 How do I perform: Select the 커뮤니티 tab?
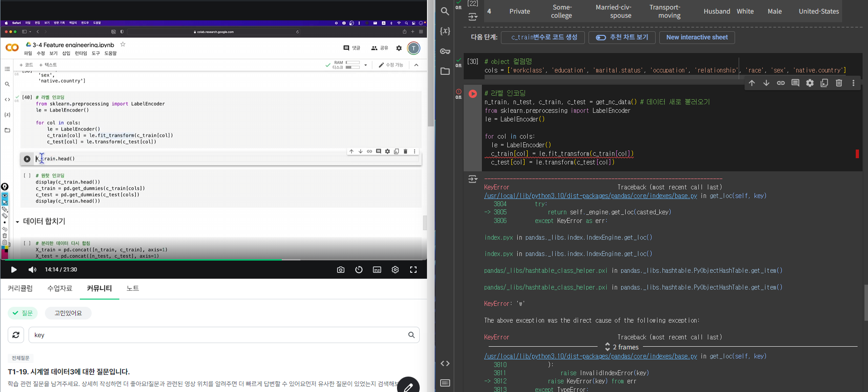tap(99, 288)
